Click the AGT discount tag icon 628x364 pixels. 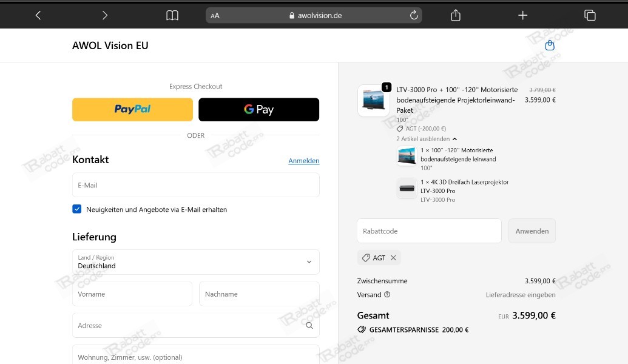pos(366,257)
